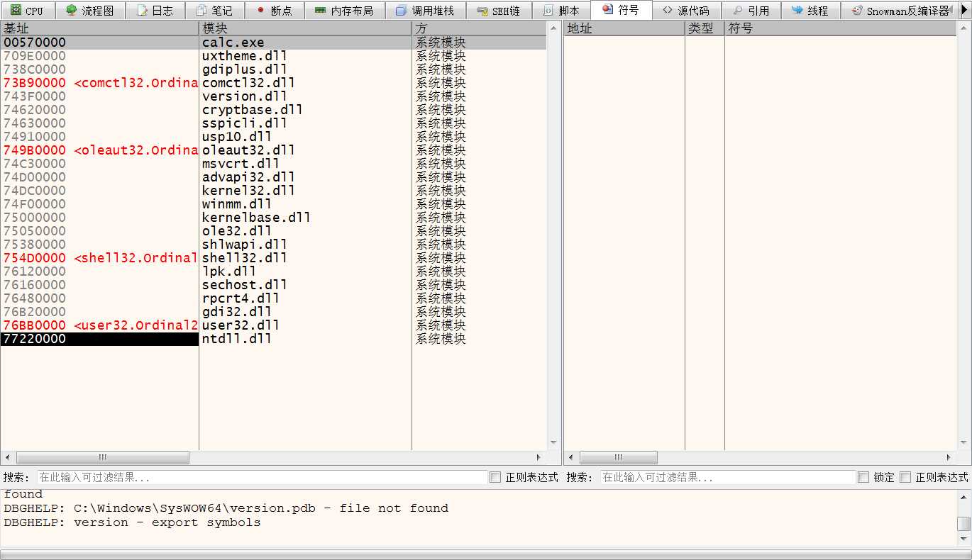Viewport: 972px width, 560px height.
Task: Switch to the 内存布局 memory map tab
Action: tap(343, 10)
